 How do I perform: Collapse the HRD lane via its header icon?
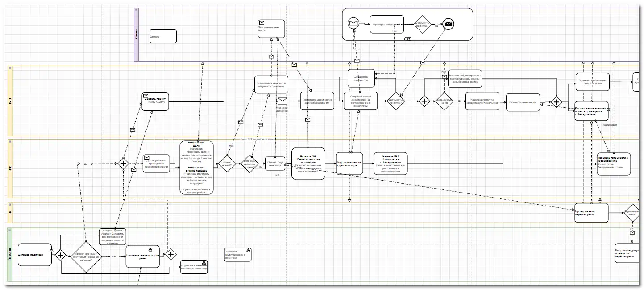11,142
